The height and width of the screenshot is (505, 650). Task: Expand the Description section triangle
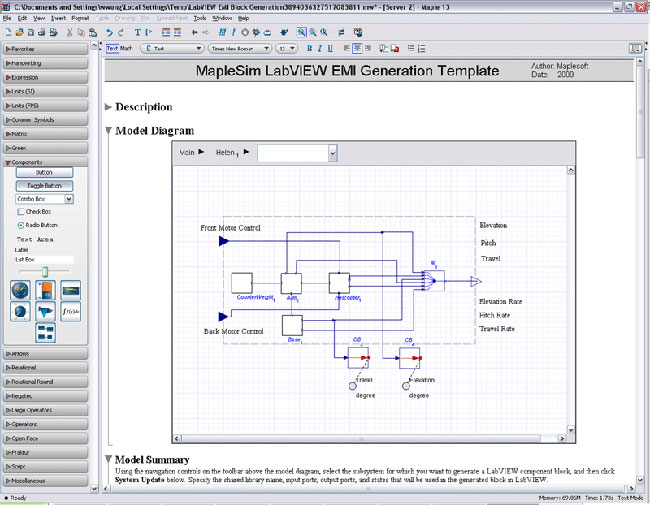pyautogui.click(x=108, y=107)
